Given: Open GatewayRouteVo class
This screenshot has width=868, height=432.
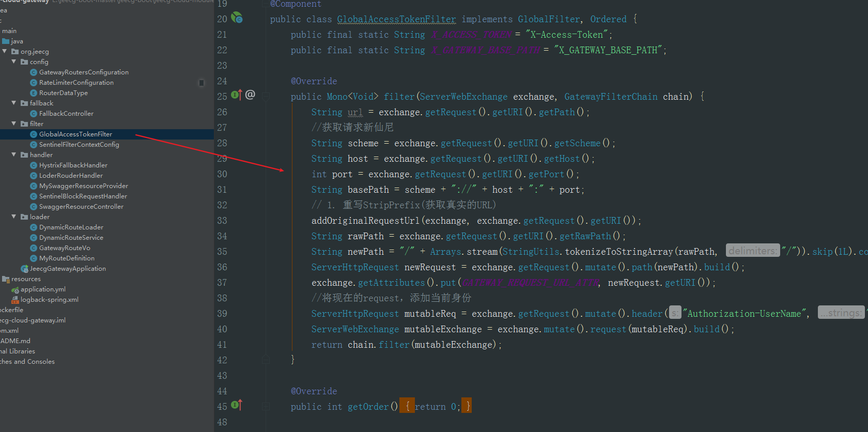Looking at the screenshot, I should coord(65,248).
